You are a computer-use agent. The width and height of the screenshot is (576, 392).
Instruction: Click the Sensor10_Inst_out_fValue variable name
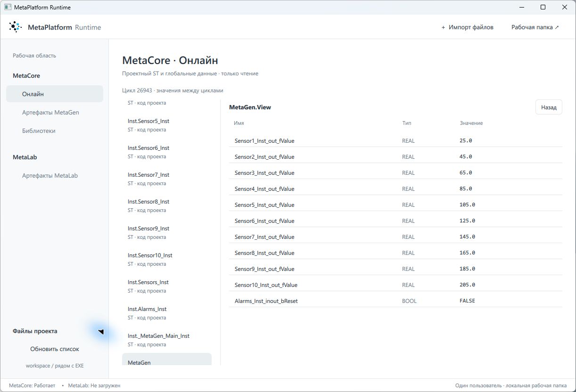pos(266,285)
